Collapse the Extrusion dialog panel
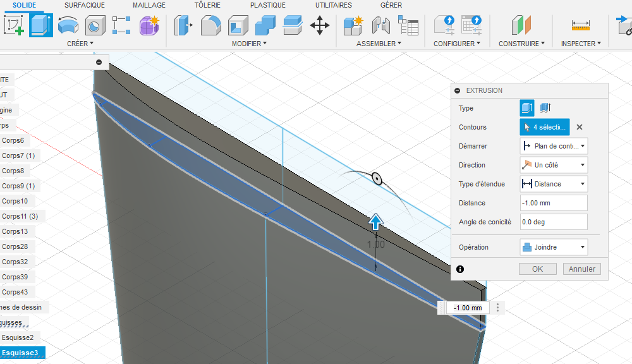This screenshot has height=364, width=632. (x=458, y=90)
